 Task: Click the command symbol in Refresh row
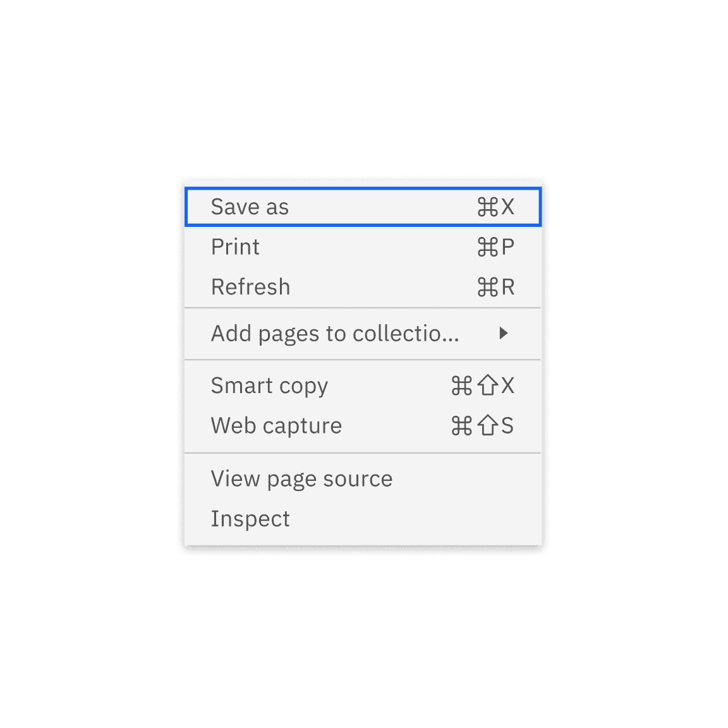tap(487, 287)
